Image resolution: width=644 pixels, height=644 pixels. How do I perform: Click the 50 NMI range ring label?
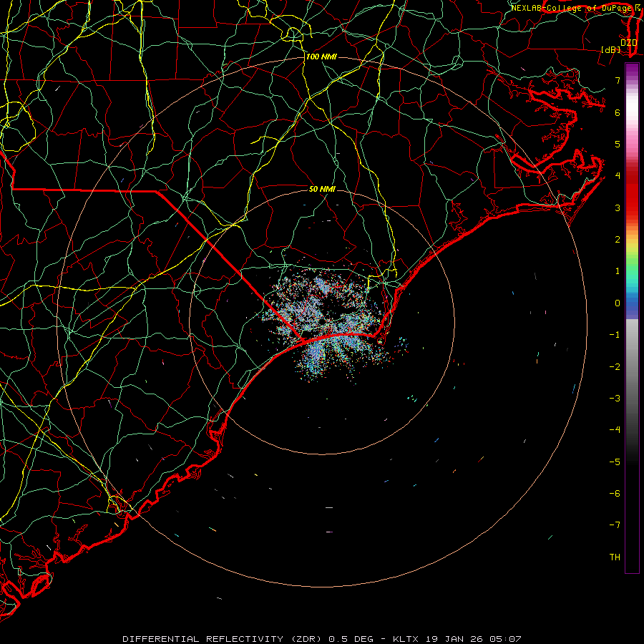pyautogui.click(x=322, y=189)
